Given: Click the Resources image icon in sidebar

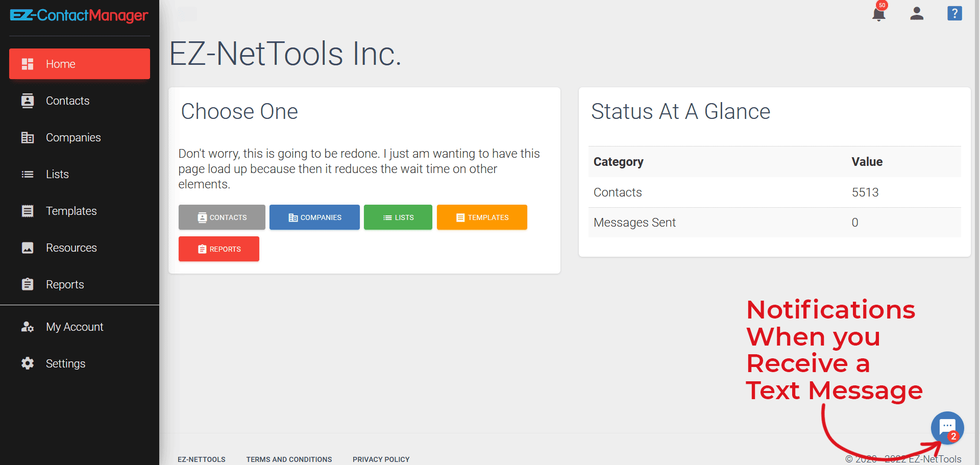Looking at the screenshot, I should click(x=28, y=248).
